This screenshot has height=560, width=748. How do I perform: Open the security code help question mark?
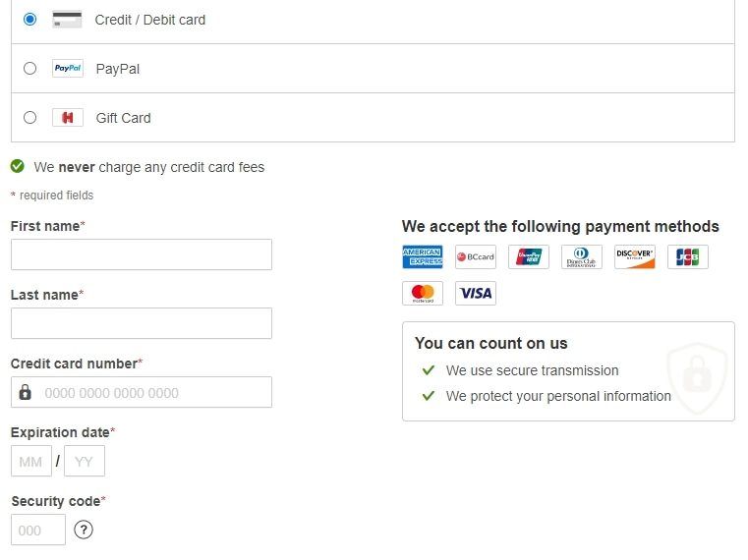(x=85, y=531)
